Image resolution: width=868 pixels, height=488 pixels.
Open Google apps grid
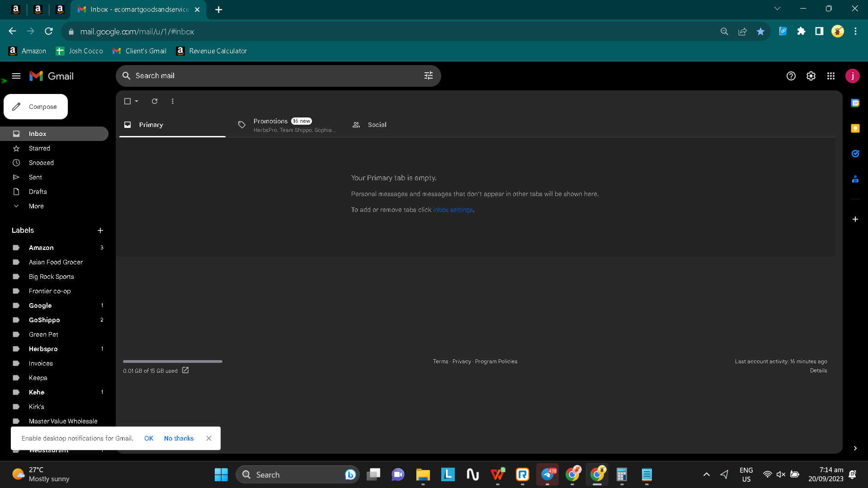(x=831, y=76)
